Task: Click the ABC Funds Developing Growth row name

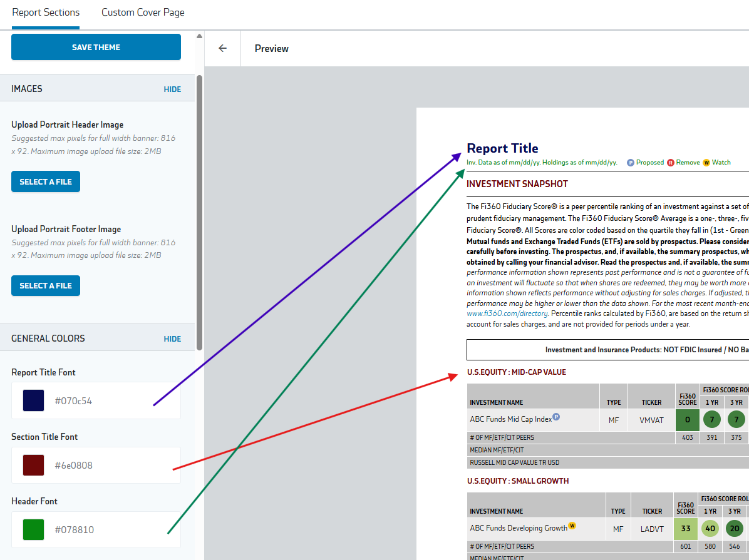Action: (519, 528)
